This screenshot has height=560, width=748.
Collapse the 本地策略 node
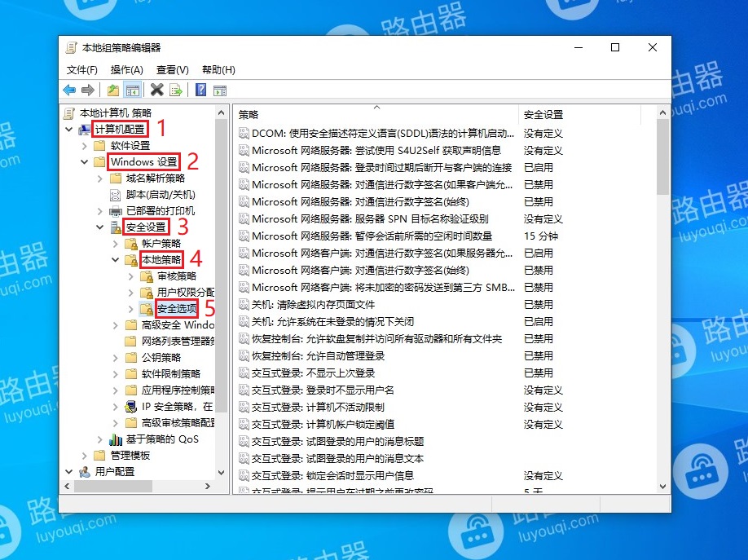point(116,260)
